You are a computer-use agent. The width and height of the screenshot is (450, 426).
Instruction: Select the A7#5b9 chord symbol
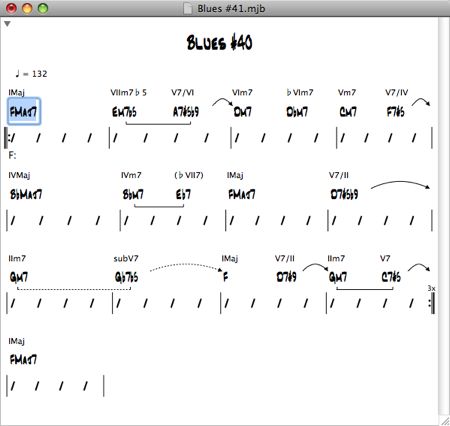pyautogui.click(x=186, y=112)
